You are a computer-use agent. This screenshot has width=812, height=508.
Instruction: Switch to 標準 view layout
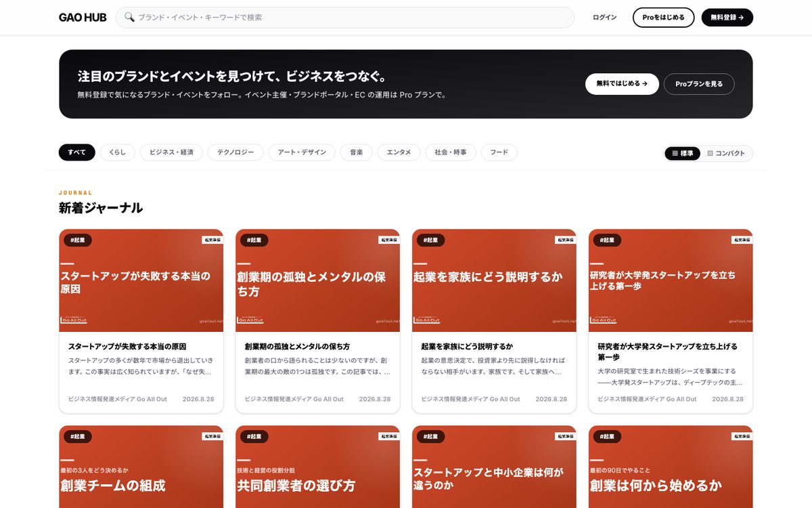682,154
